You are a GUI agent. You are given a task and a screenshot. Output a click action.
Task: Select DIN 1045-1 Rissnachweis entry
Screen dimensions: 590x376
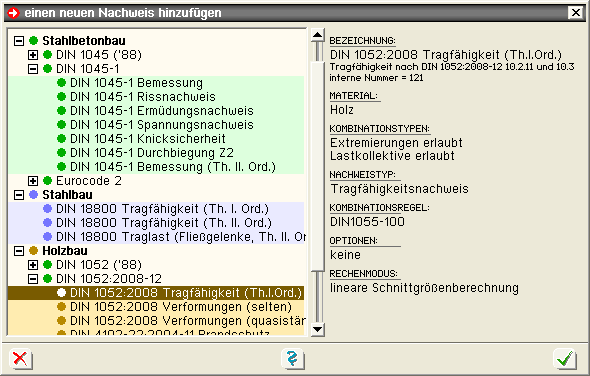pos(156,97)
